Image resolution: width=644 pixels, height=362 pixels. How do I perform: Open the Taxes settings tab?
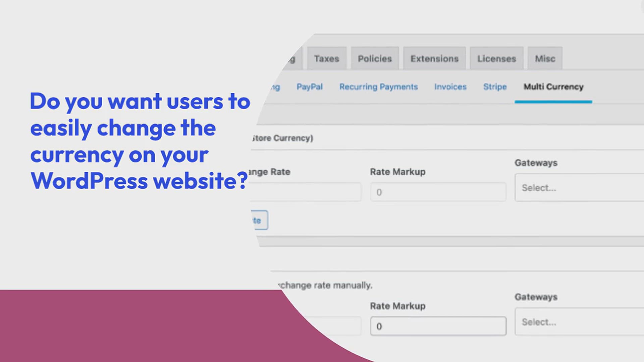pos(327,58)
